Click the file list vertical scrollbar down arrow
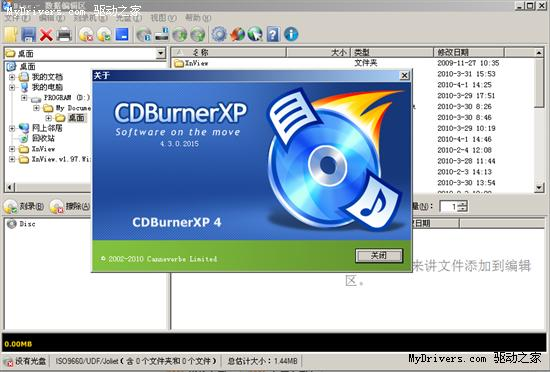Viewport: 550px width, 372px height. click(x=539, y=188)
